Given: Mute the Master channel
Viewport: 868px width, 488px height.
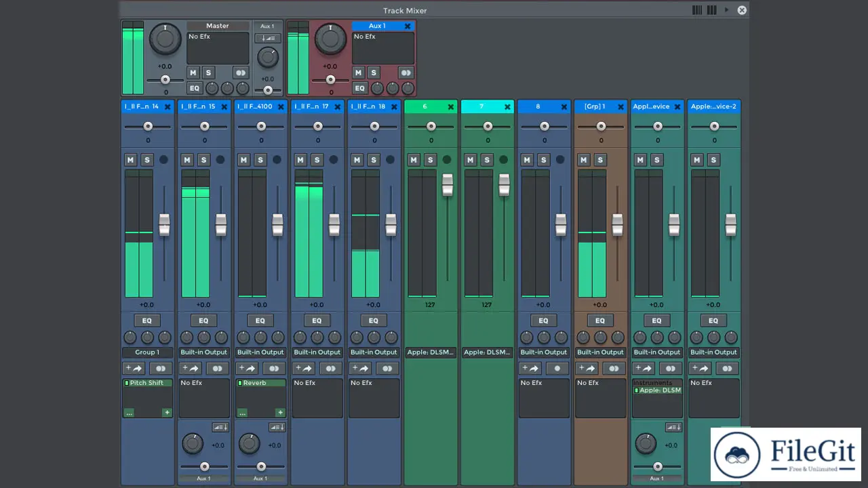Looking at the screenshot, I should pyautogui.click(x=193, y=73).
